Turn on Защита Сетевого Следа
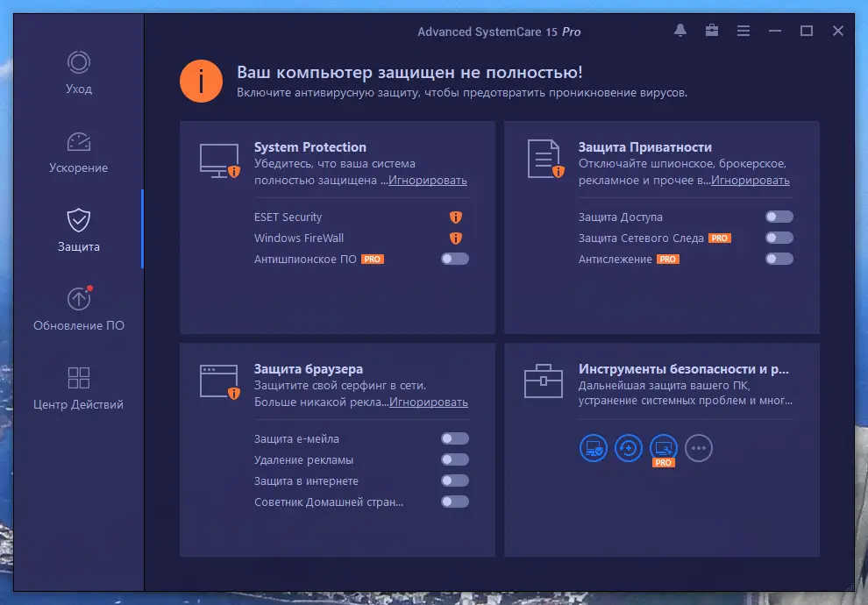The height and width of the screenshot is (605, 868). [779, 238]
